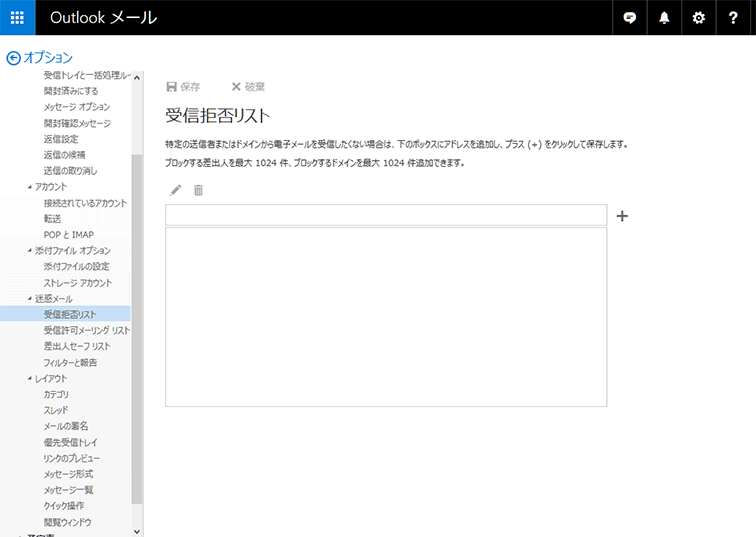The height and width of the screenshot is (537, 756).
Task: Select 開封済みにする option
Action: pos(71,91)
